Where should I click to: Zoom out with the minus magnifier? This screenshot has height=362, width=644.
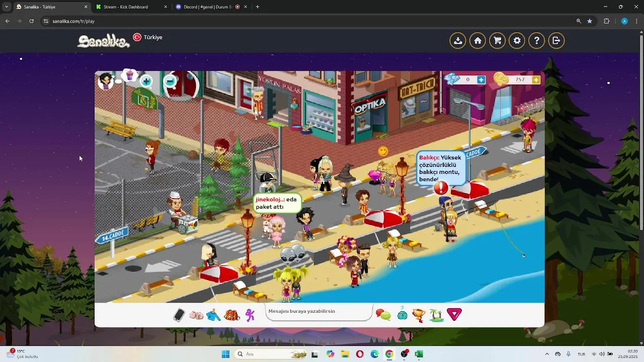tap(170, 80)
